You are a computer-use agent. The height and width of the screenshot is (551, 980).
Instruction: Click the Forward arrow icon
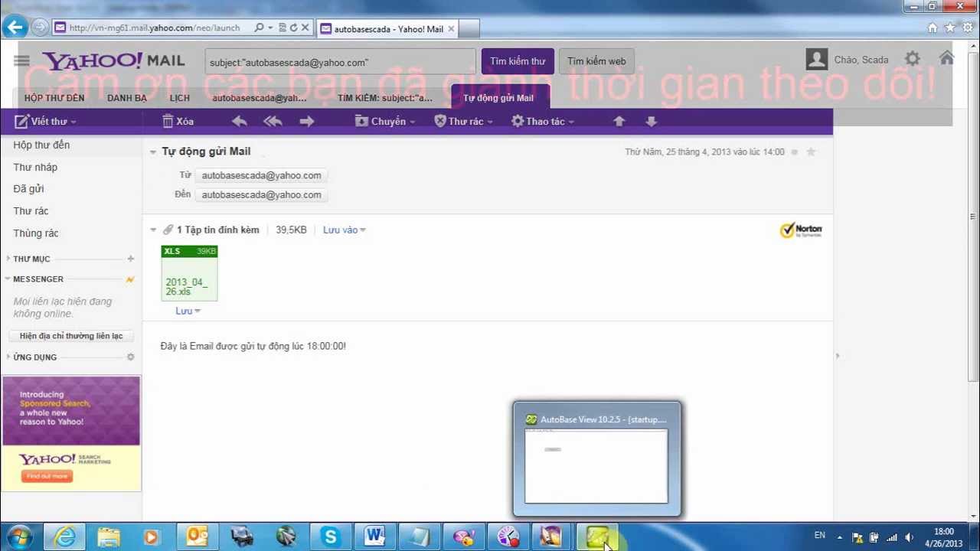(x=307, y=121)
